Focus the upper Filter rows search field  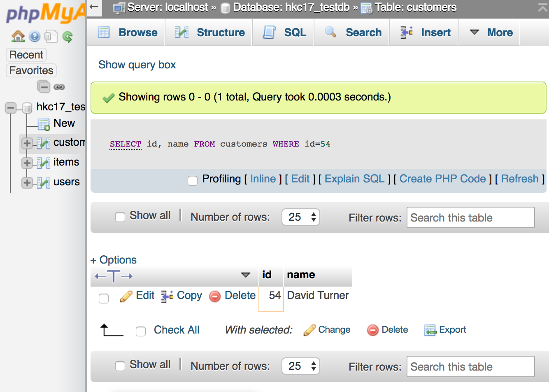point(470,217)
